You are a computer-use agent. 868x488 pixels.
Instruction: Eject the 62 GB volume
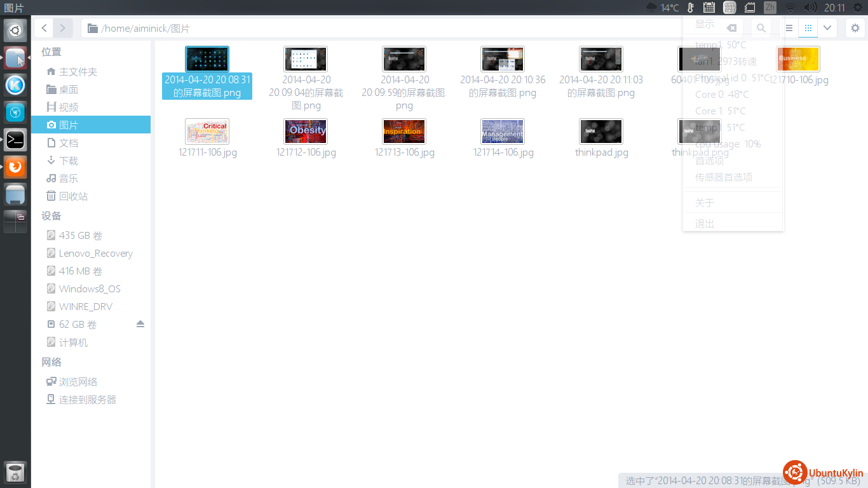[140, 324]
